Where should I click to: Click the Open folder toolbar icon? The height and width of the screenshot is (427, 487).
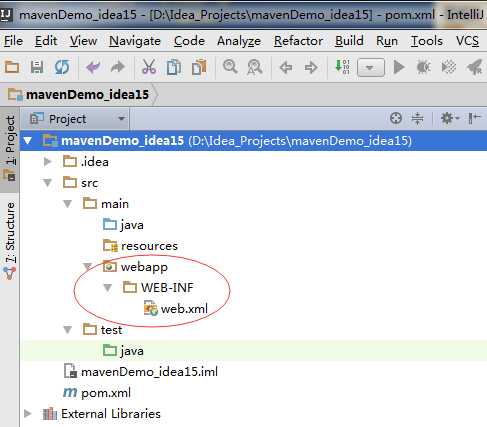pyautogui.click(x=12, y=67)
